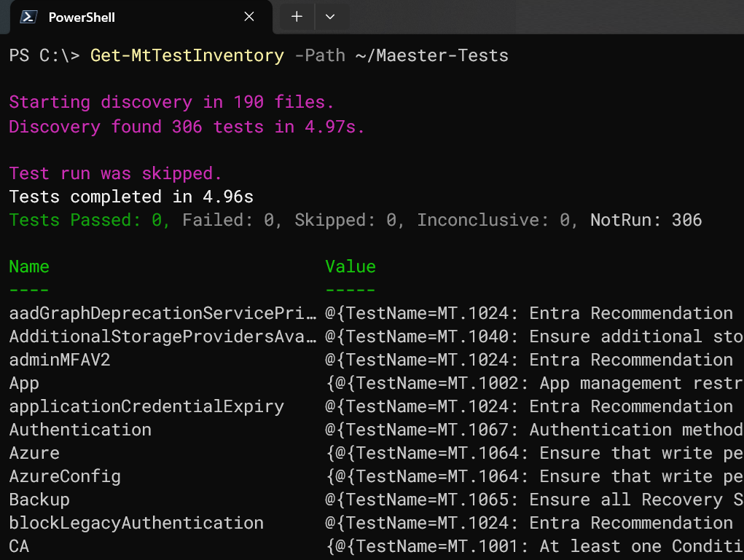Close the PowerShell tab
Image resolution: width=744 pixels, height=560 pixels.
248,16
